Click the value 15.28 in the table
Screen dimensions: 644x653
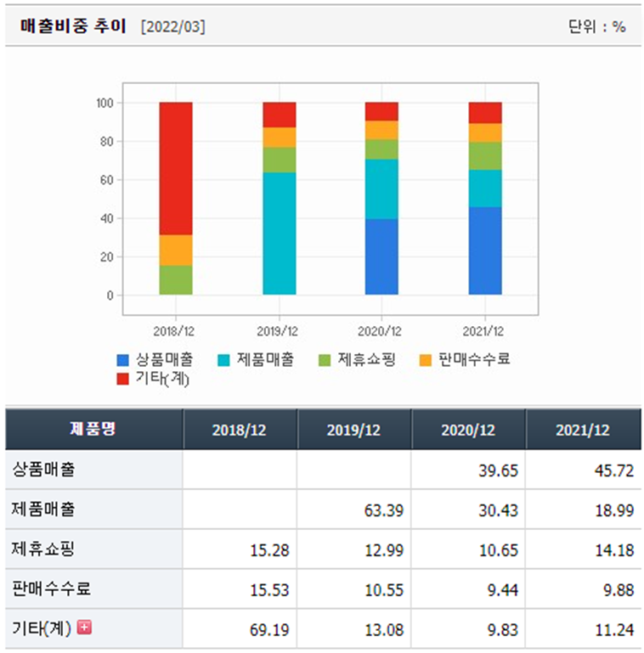pyautogui.click(x=269, y=550)
